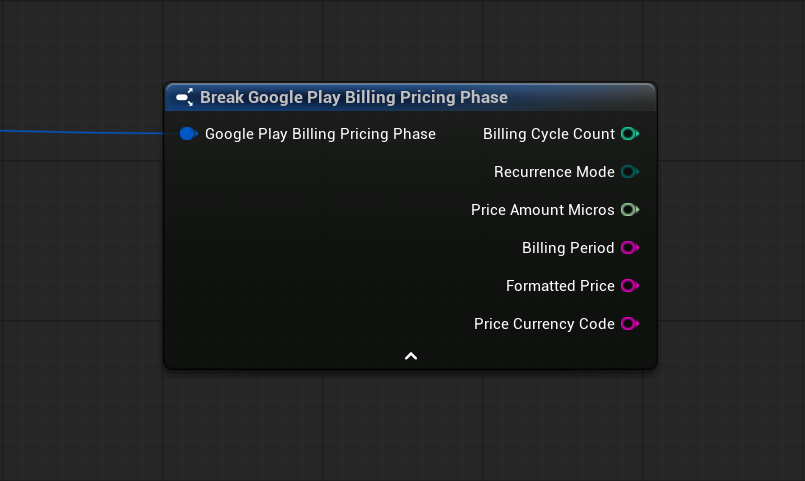805x481 pixels.
Task: Click the Formatted Price label
Action: pyautogui.click(x=560, y=286)
